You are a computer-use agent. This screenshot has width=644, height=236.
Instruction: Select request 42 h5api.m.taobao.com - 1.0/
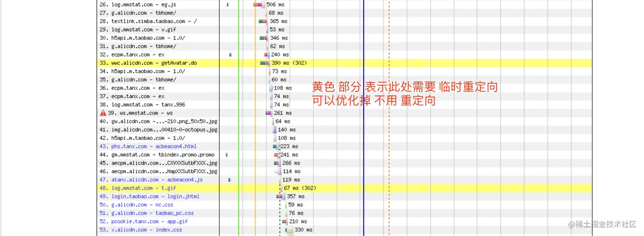[142, 138]
